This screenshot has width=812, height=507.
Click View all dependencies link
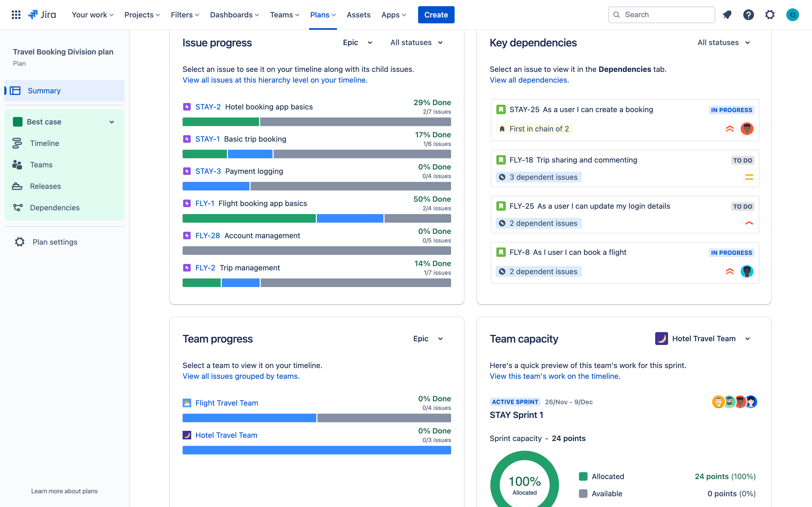pyautogui.click(x=529, y=79)
